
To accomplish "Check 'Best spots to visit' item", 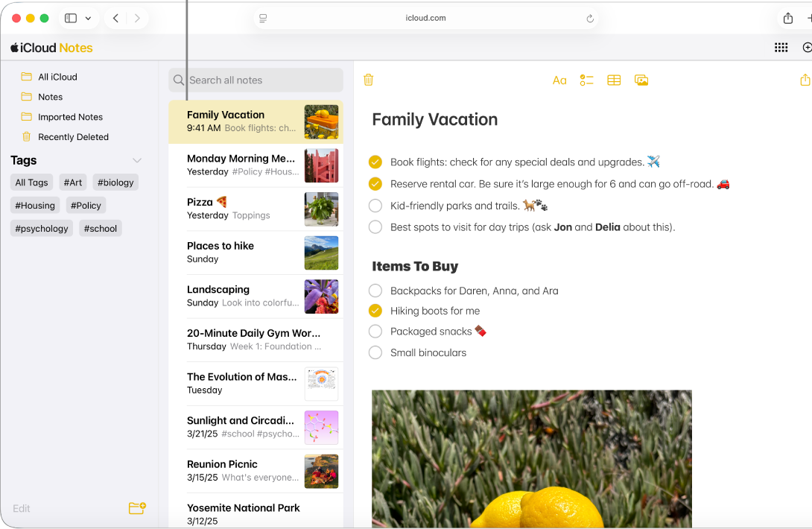I will [x=375, y=227].
